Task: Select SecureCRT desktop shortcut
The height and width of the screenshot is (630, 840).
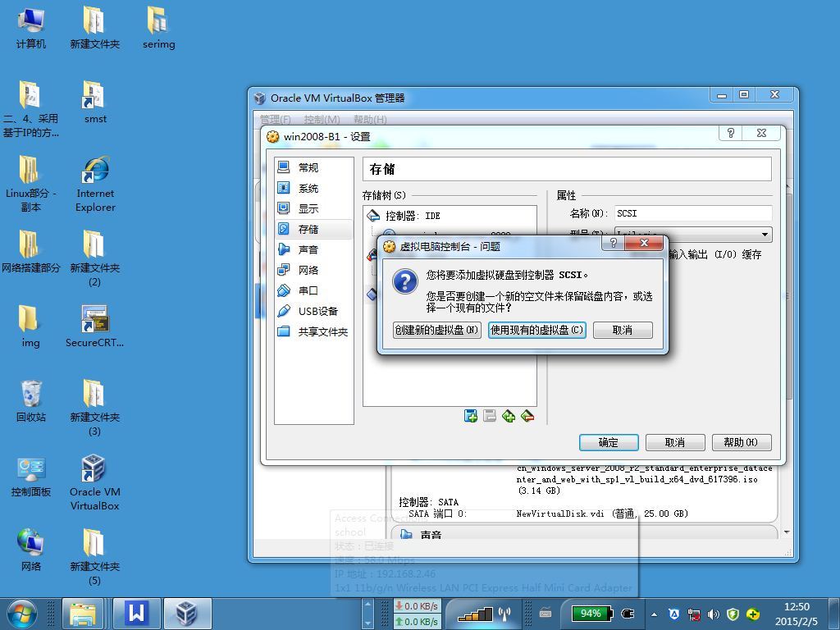Action: pos(95,326)
